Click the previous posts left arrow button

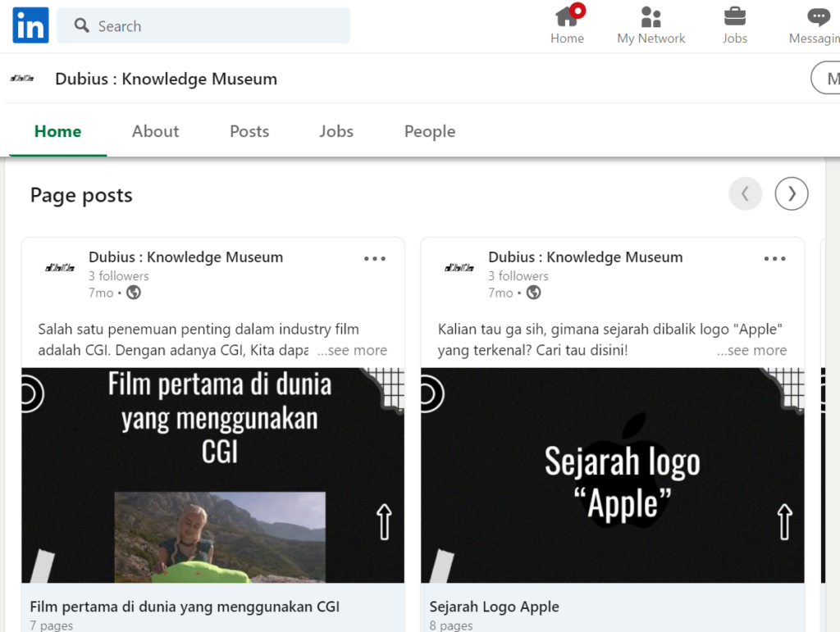pos(745,194)
